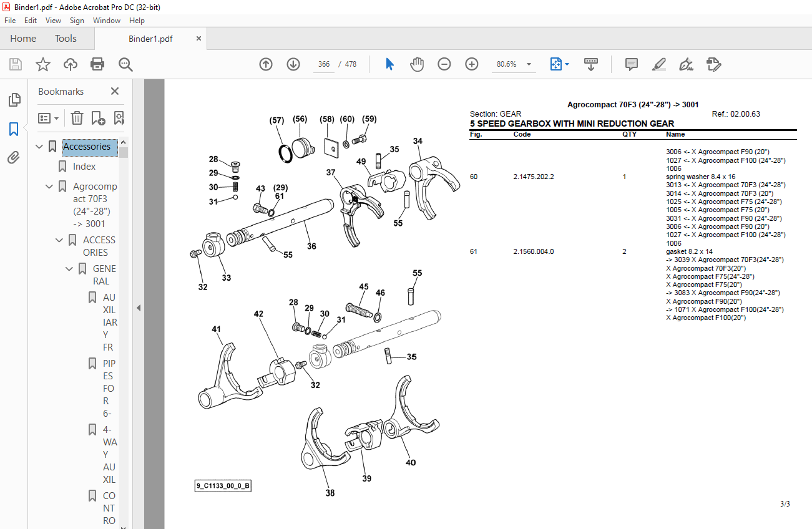
Task: Print the document
Action: coord(97,64)
